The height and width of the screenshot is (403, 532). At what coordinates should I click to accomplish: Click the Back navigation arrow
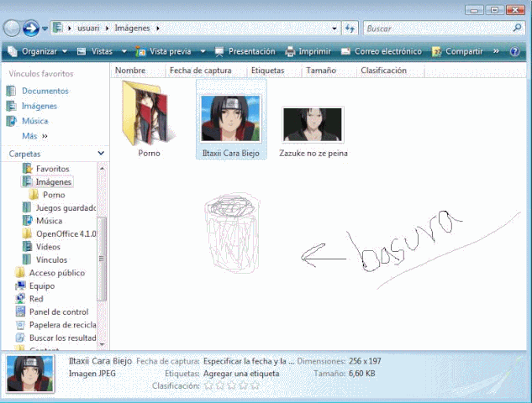click(12, 29)
